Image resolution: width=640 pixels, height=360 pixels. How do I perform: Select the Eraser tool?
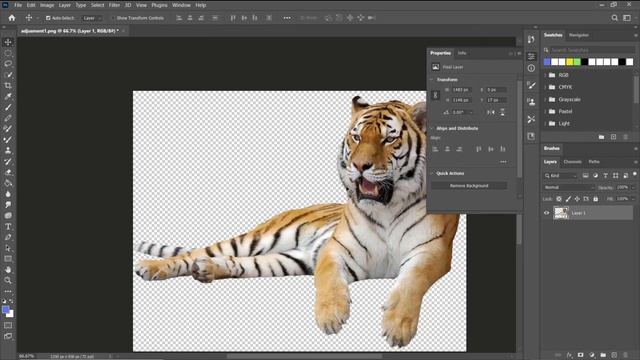[x=8, y=172]
